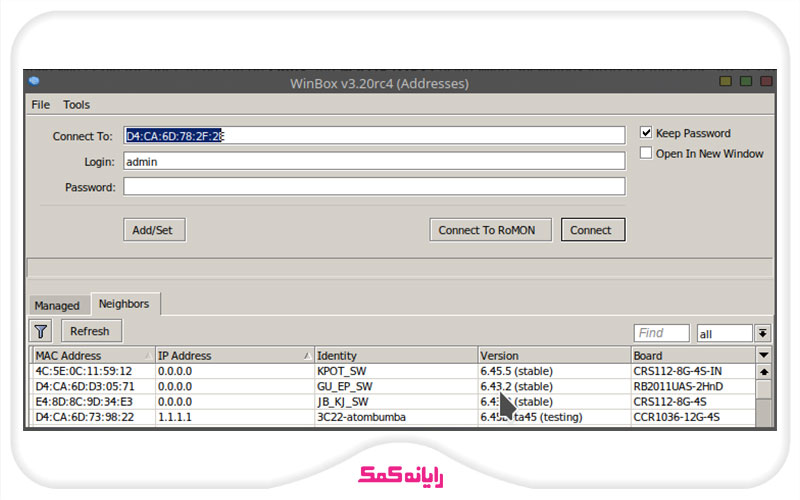Click the Refresh button
The image size is (800, 500).
(x=91, y=331)
